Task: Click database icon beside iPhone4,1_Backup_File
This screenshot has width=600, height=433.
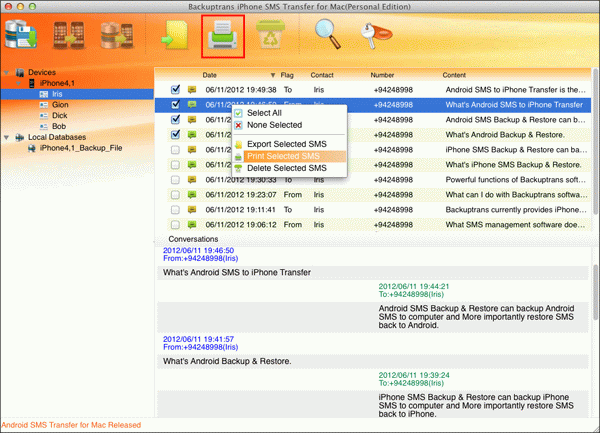Action: click(32, 148)
